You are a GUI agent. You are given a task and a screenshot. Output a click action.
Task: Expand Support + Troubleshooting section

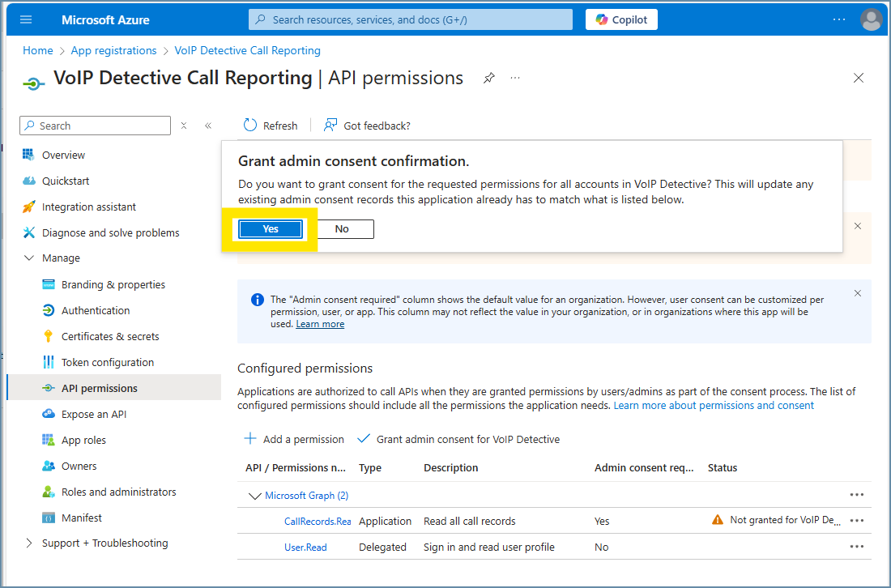[29, 543]
